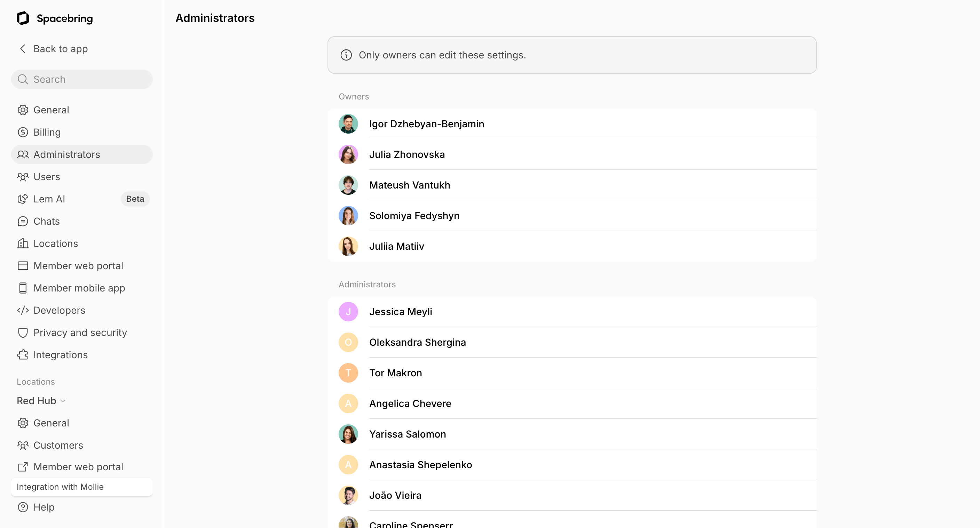Select administrator João Vieira

pos(572,495)
